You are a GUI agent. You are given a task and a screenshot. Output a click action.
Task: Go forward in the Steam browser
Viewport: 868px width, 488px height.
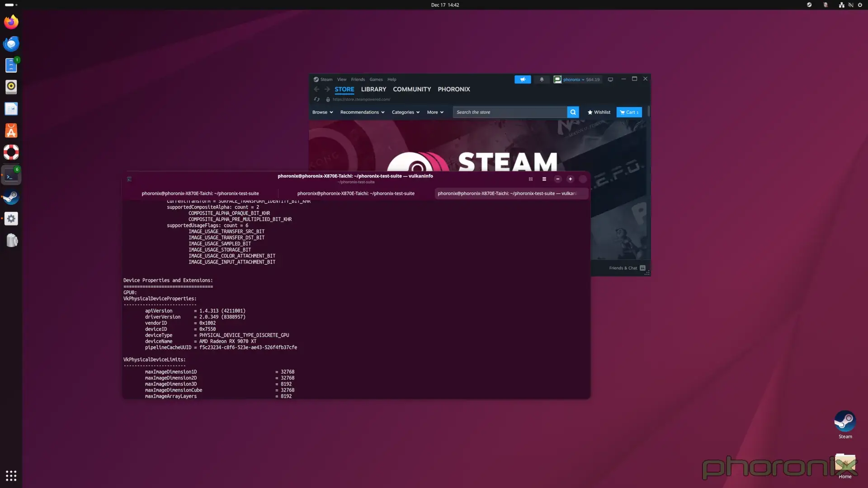point(327,89)
